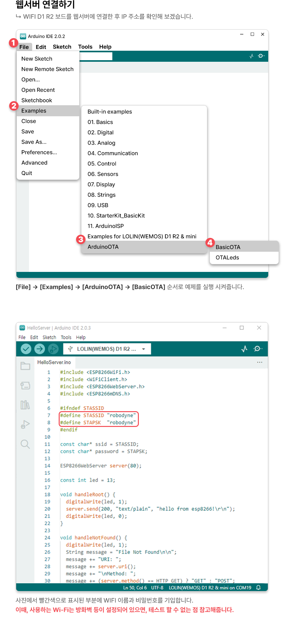Open the Serial Monitor in HelloServer window
Viewport: 284px width, 644px height.
[x=258, y=349]
